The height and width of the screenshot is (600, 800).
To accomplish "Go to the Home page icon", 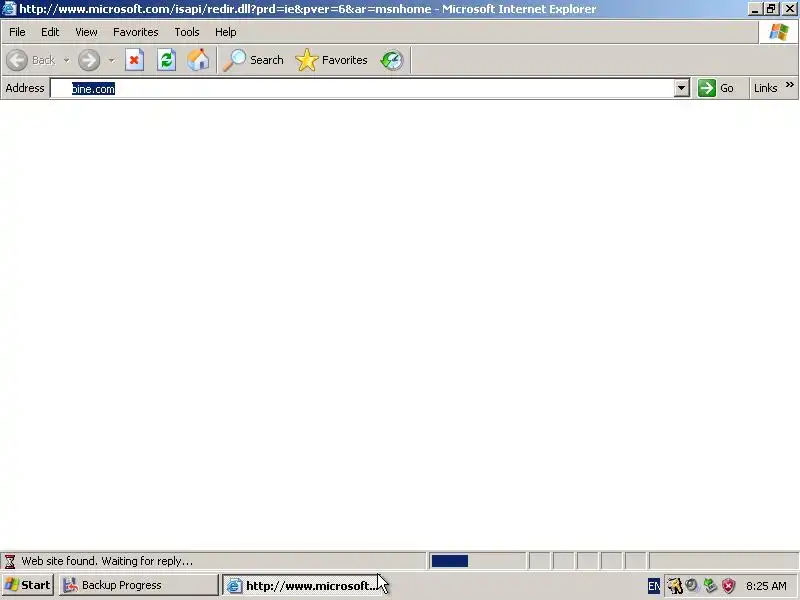I will click(x=198, y=60).
